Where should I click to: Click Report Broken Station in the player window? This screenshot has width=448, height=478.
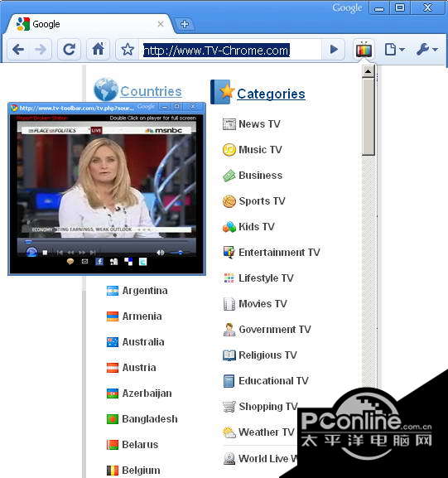42,118
